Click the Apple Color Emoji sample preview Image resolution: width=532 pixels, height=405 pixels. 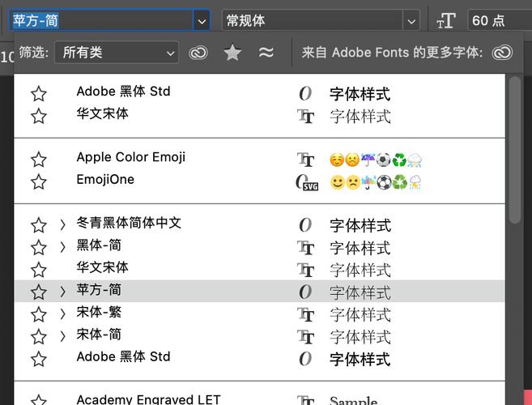(376, 160)
